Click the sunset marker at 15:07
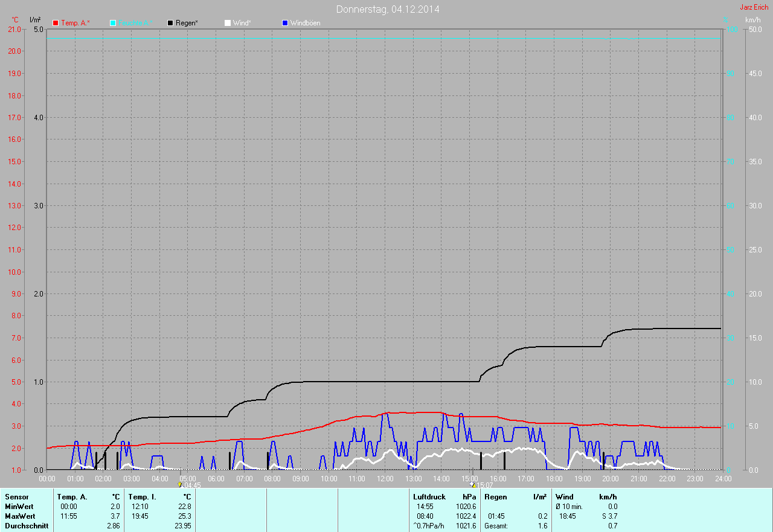Viewport: 773px width, 532px height. tap(472, 485)
